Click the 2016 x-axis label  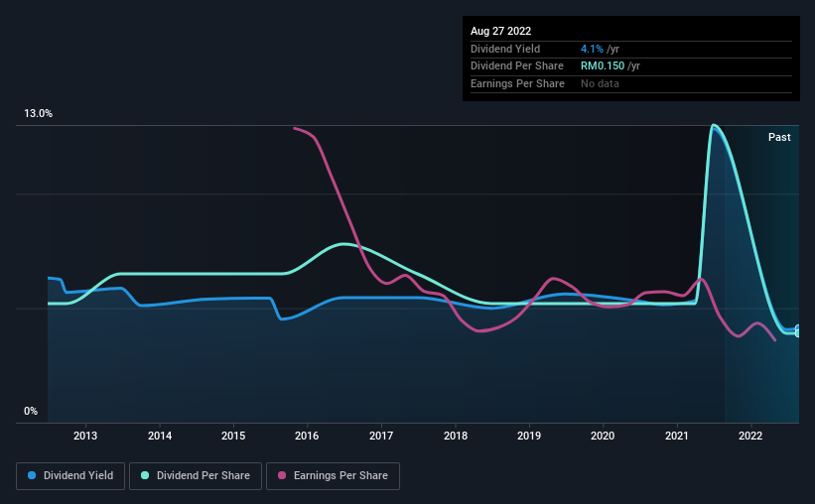coord(307,436)
